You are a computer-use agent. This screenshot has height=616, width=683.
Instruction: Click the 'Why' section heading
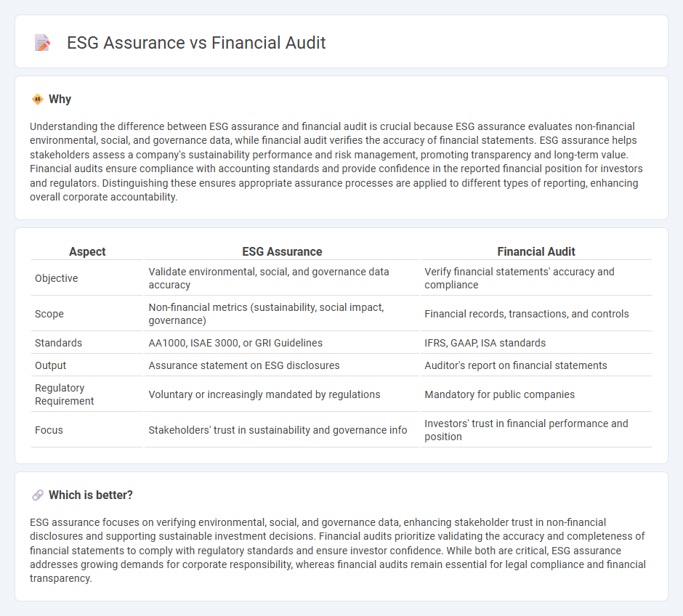tap(60, 100)
